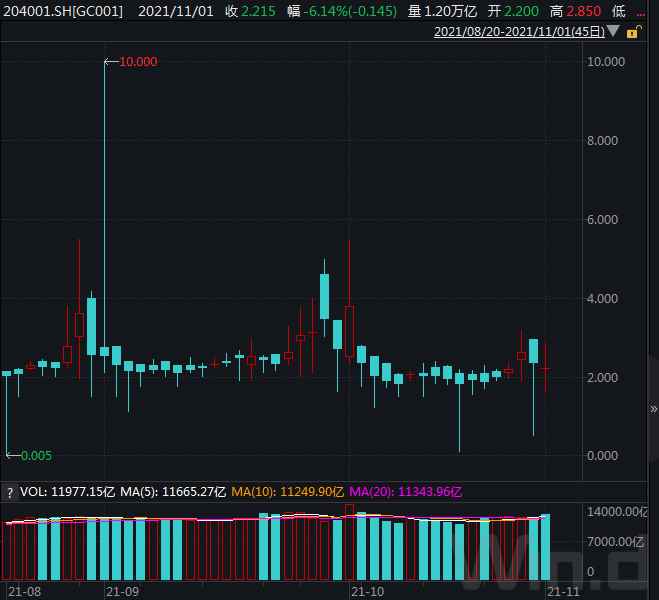
Task: Click the 10.000 high price marker
Action: click(137, 62)
